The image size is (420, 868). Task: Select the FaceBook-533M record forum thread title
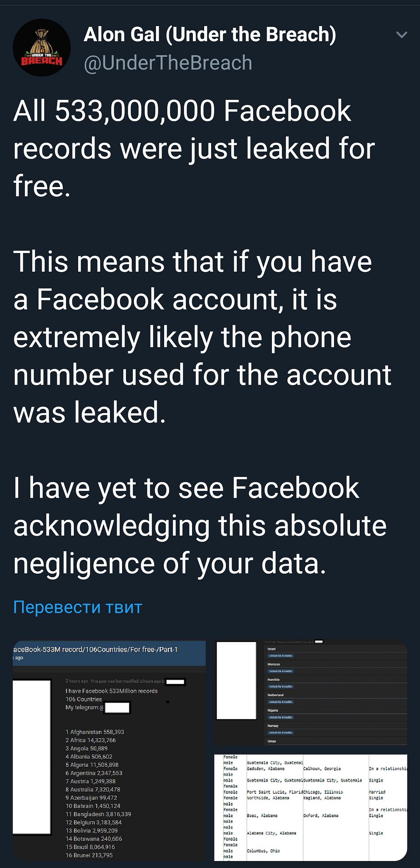pyautogui.click(x=96, y=649)
